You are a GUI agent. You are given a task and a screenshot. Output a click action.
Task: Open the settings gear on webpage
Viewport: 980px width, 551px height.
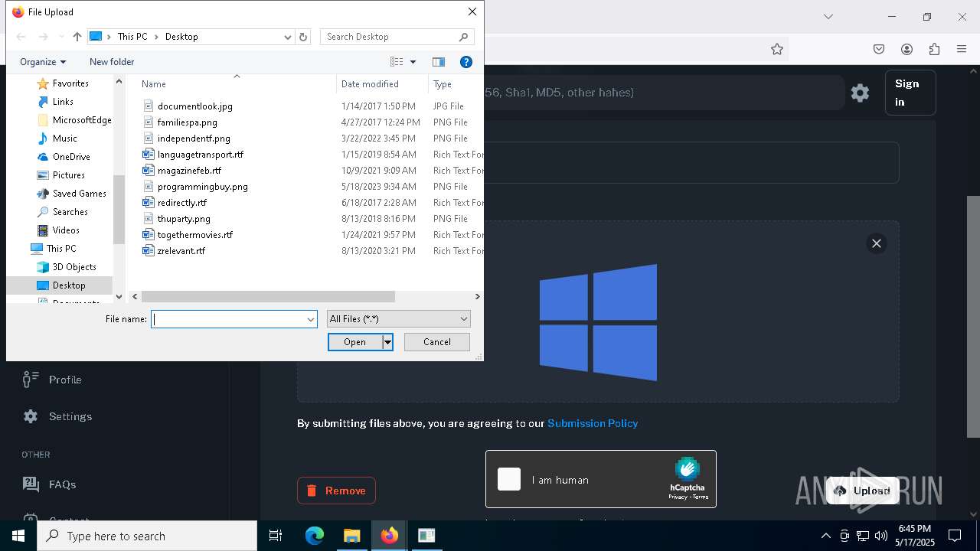[860, 93]
